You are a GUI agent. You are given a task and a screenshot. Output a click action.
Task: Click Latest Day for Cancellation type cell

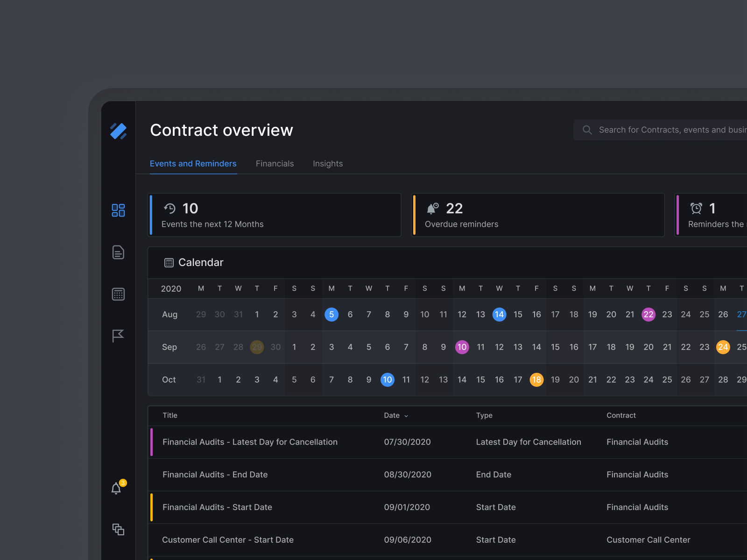529,442
